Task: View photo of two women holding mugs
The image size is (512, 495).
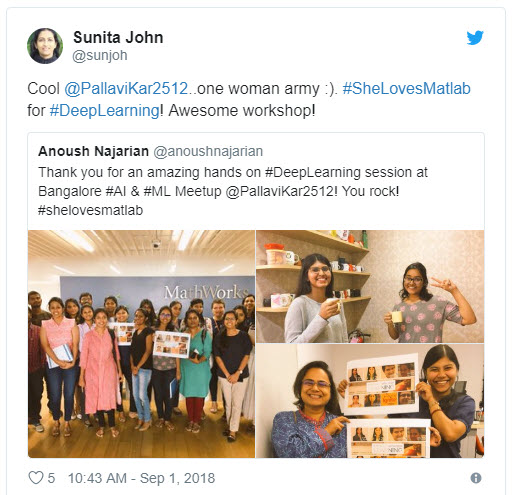Action: pyautogui.click(x=370, y=286)
